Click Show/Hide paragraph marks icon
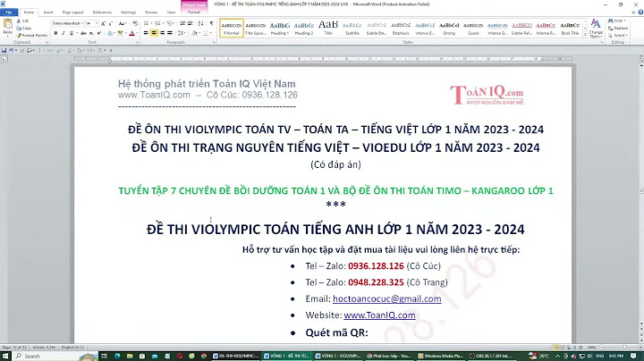Screen dimensions: 644x361 pos(211,23)
